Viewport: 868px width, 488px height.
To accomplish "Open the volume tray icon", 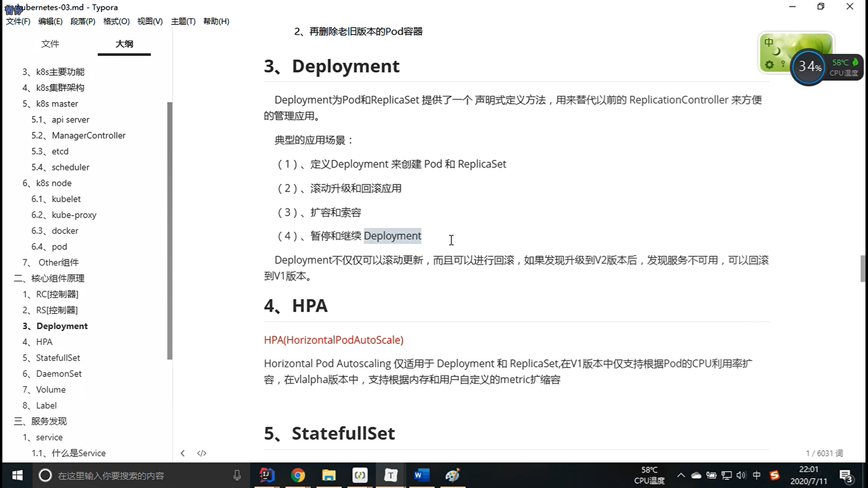I will pos(741,475).
